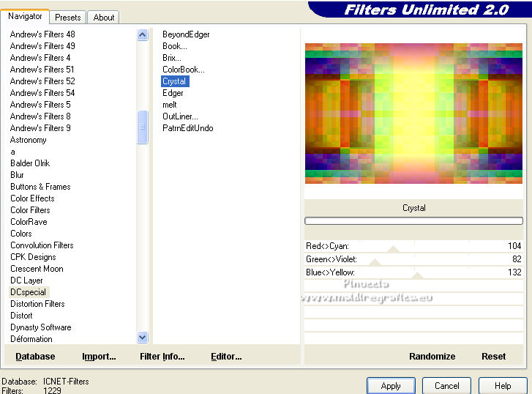Select Andrew's Filters 51 category
Image resolution: width=532 pixels, height=394 pixels.
pyautogui.click(x=42, y=70)
